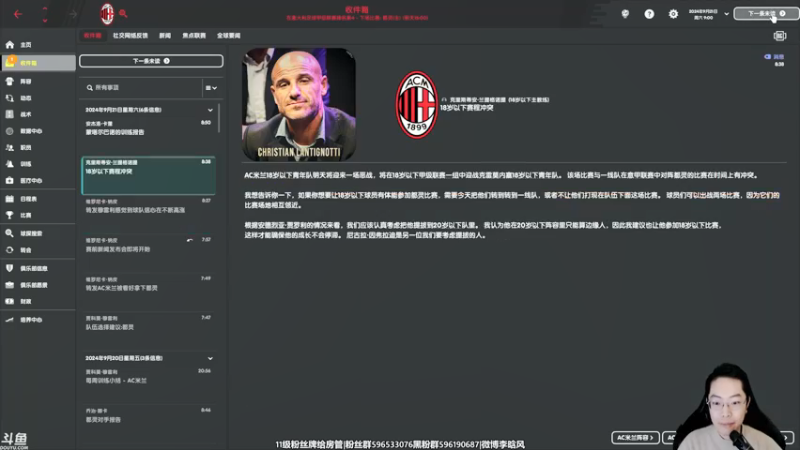Open the settings gear icon
The height and width of the screenshot is (450, 800).
point(673,14)
